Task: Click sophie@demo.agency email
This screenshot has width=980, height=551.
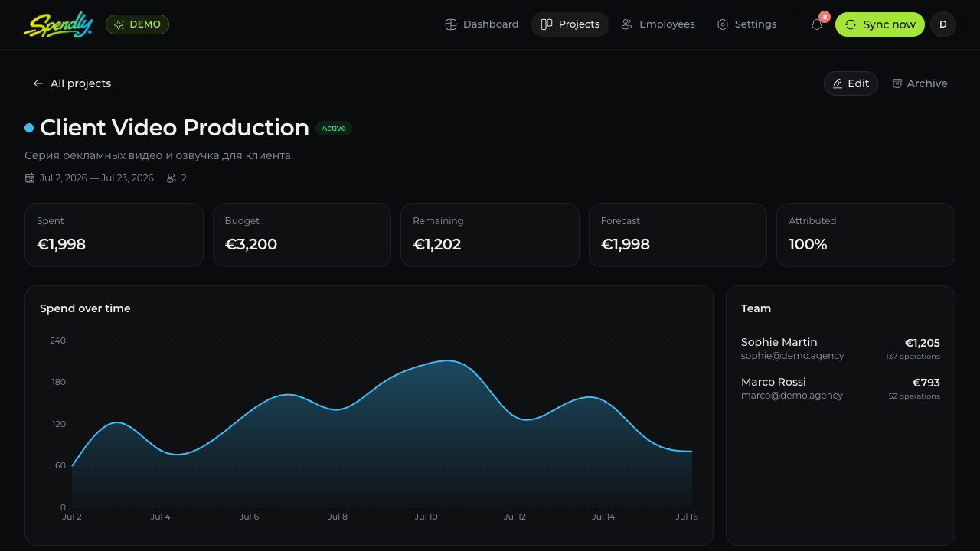Action: pyautogui.click(x=792, y=356)
